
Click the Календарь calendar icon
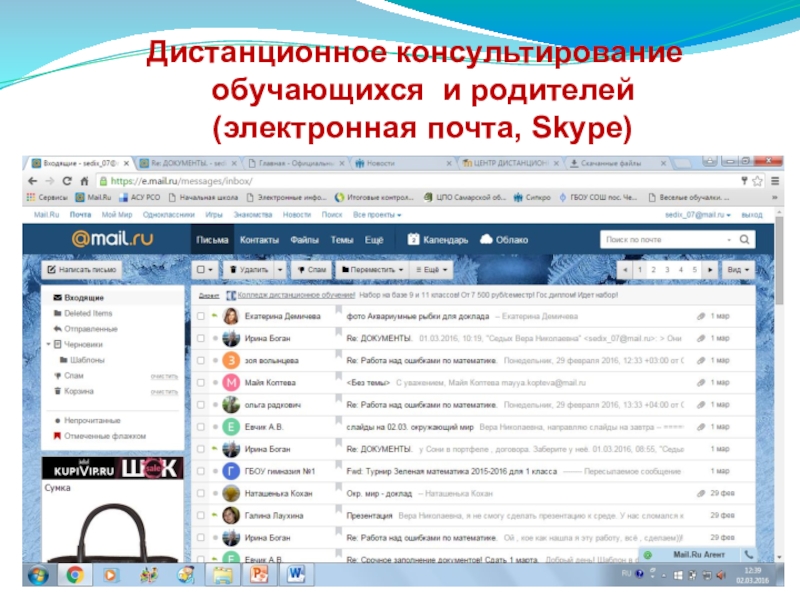click(413, 240)
